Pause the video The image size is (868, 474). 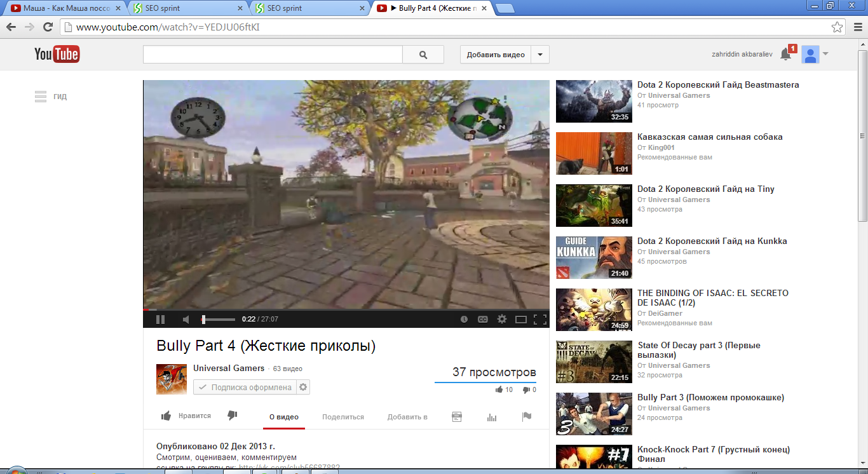[160, 320]
